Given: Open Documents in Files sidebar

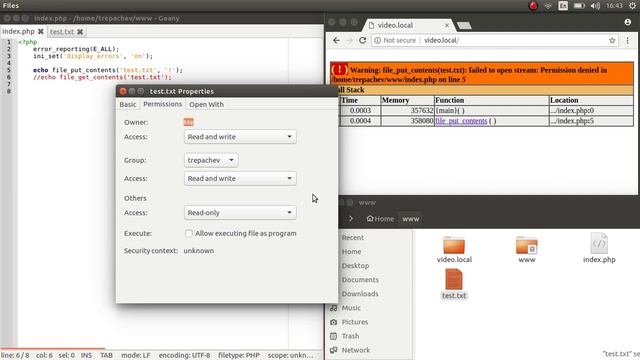Looking at the screenshot, I should point(360,280).
